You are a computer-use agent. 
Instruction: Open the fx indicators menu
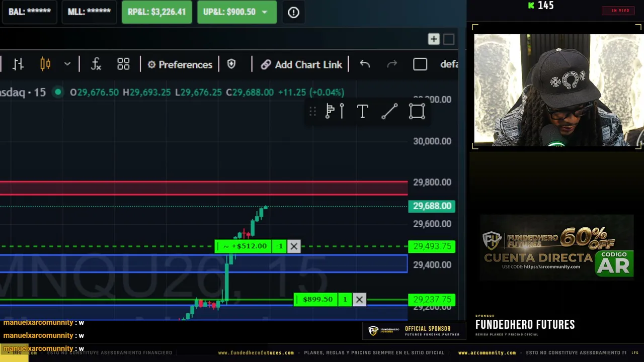pos(96,64)
